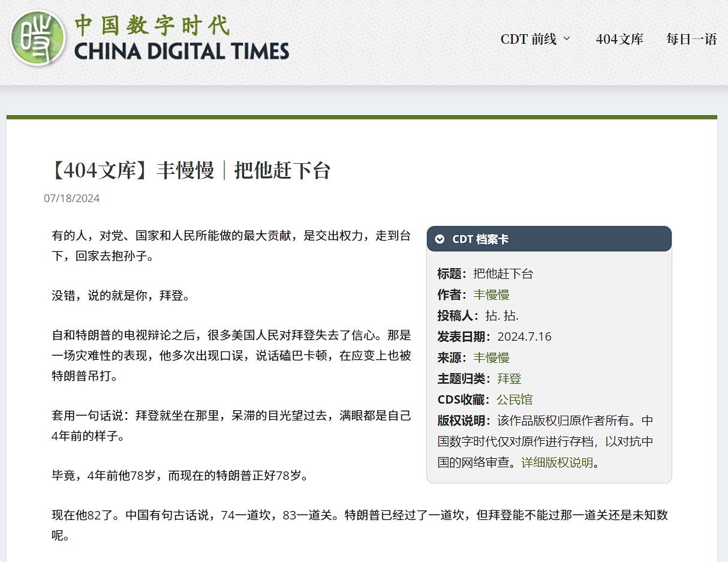Open the 拜登 topic category link
The image size is (728, 562).
click(x=509, y=378)
